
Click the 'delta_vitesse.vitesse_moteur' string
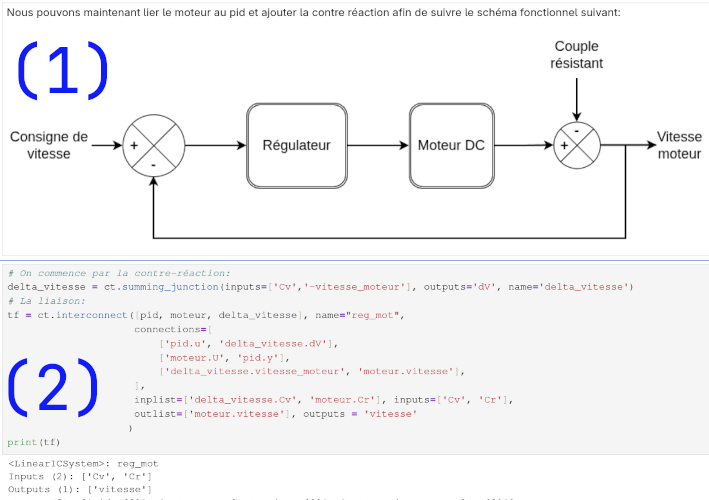pyautogui.click(x=255, y=372)
